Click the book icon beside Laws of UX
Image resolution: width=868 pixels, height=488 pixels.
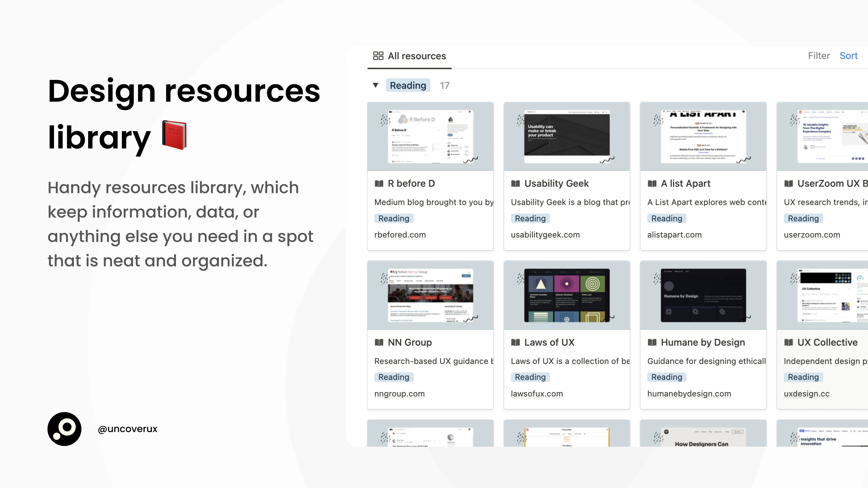tap(516, 343)
